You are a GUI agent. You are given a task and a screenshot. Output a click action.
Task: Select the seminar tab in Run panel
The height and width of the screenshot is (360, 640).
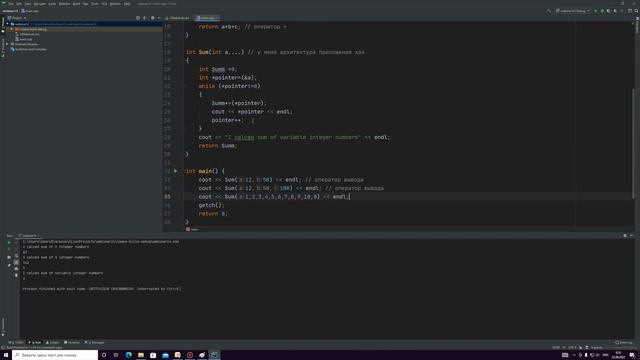[29, 236]
